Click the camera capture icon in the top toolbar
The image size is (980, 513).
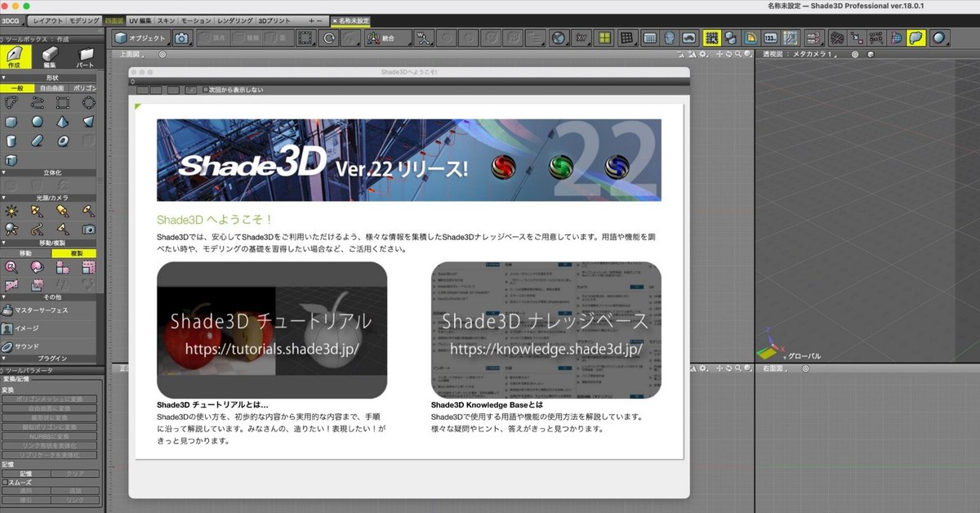click(180, 37)
